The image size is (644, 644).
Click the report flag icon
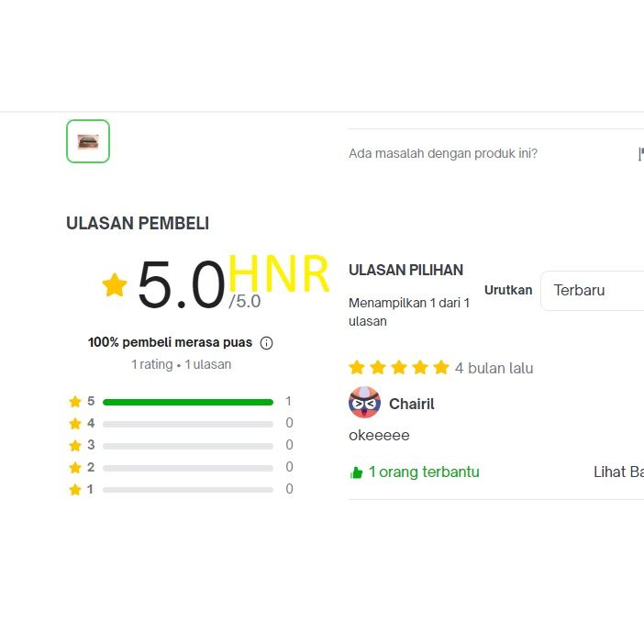coord(640,154)
